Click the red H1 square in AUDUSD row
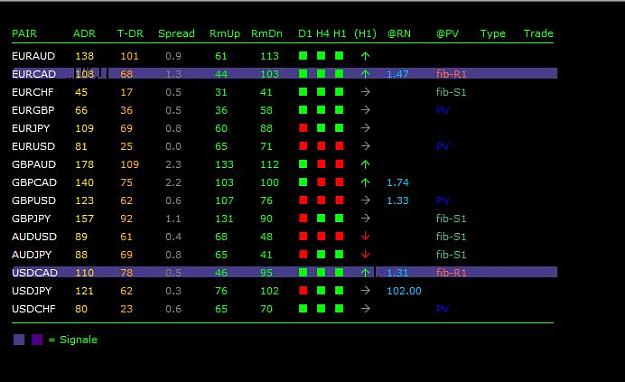This screenshot has width=625, height=382. tap(339, 236)
